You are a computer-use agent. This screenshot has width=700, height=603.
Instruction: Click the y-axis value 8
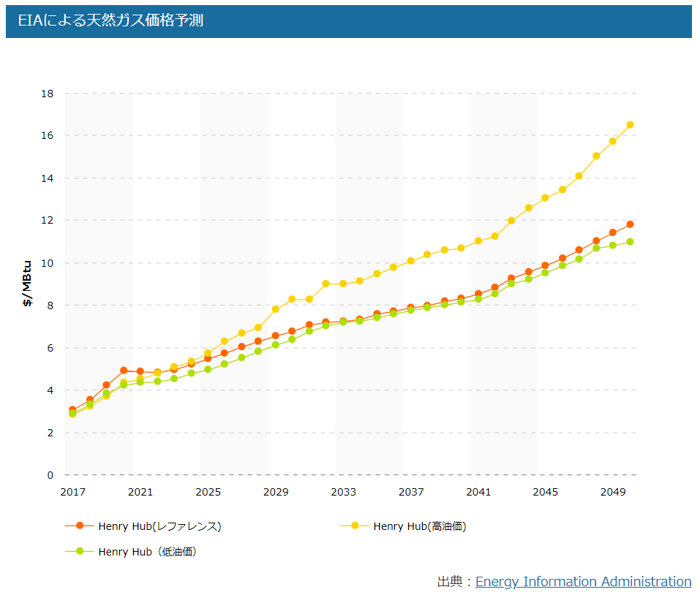click(50, 306)
